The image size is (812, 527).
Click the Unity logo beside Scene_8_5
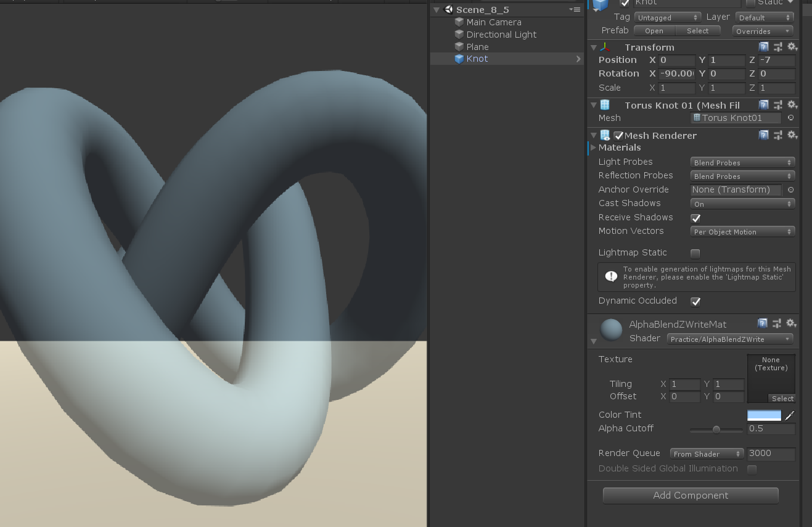click(448, 10)
